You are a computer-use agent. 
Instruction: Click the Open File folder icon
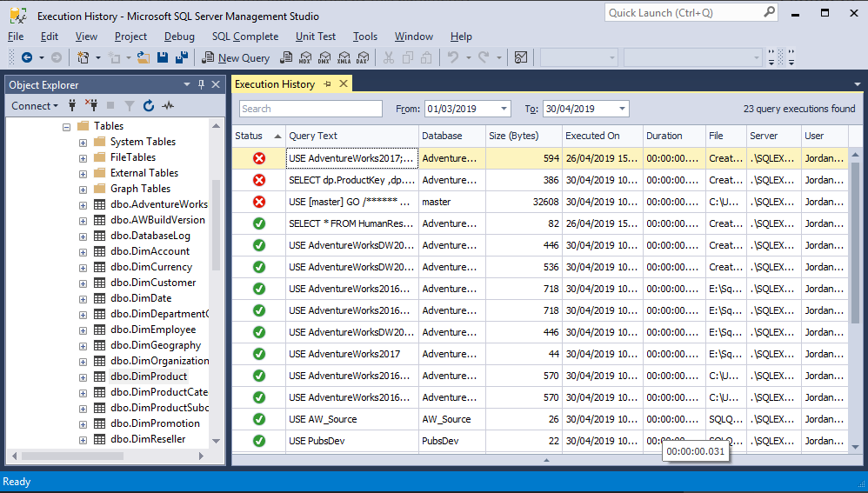pos(144,57)
